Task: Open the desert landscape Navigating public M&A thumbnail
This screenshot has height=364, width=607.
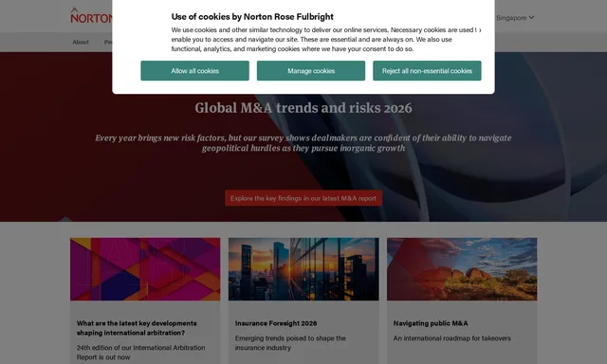Action: pyautogui.click(x=462, y=269)
